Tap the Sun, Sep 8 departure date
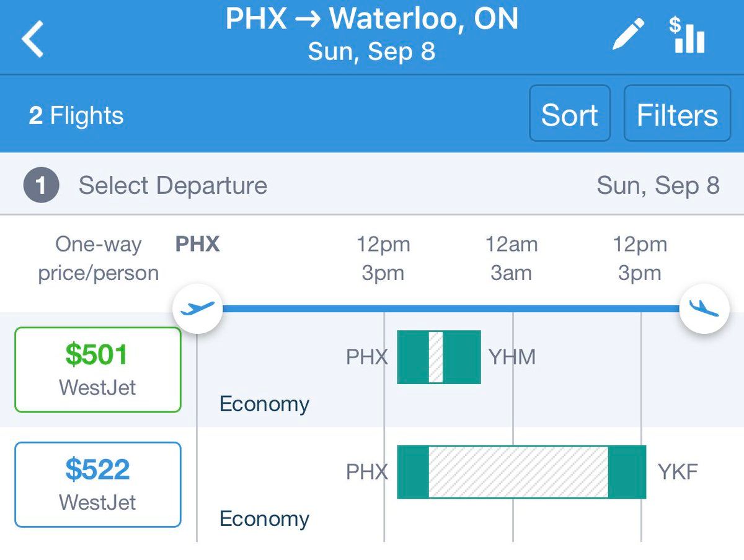This screenshot has width=744, height=560. coord(657,185)
